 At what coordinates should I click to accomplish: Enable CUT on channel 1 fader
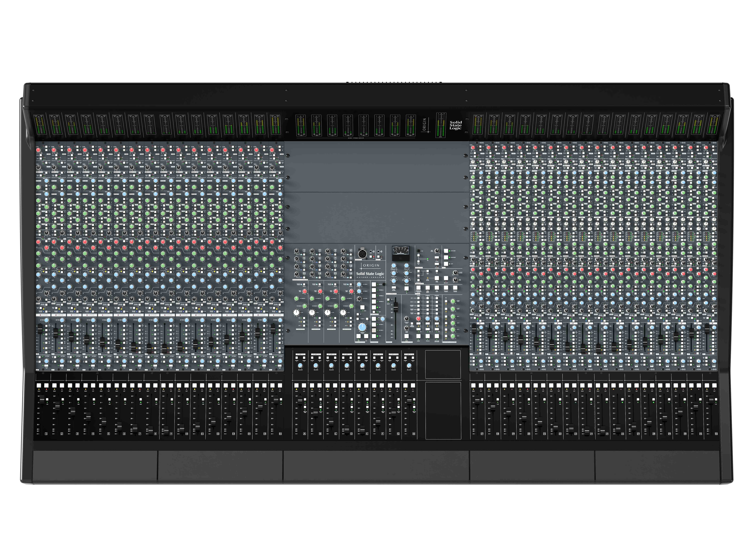click(x=47, y=386)
